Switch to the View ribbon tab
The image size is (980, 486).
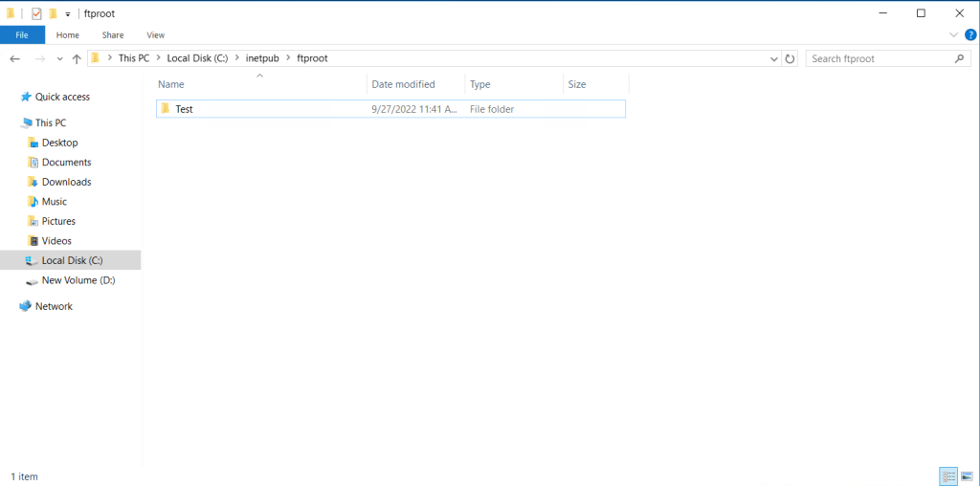[x=155, y=34]
